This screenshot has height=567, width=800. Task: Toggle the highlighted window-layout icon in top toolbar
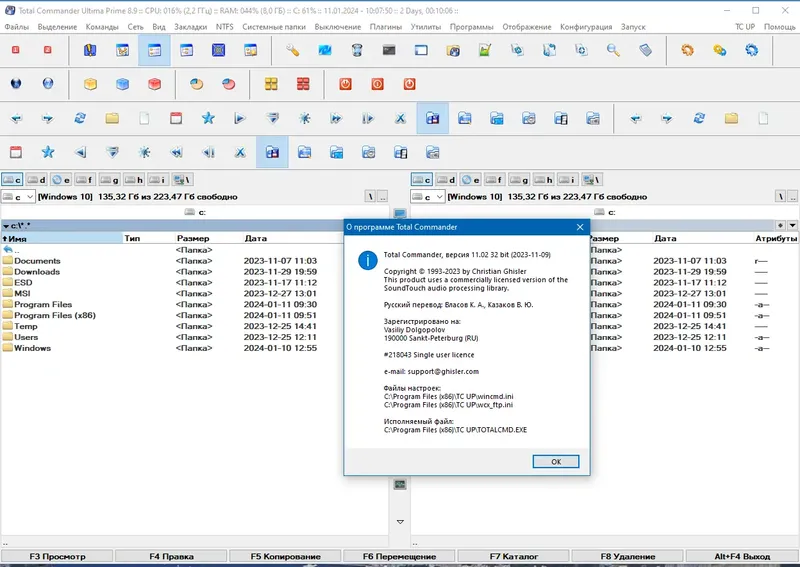[x=154, y=50]
